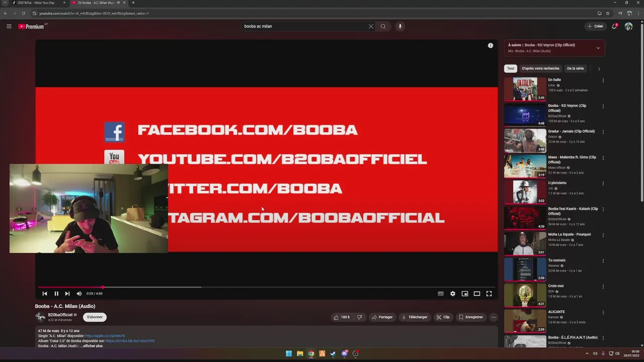Open a new browser tab
The width and height of the screenshot is (644, 362).
(x=133, y=3)
